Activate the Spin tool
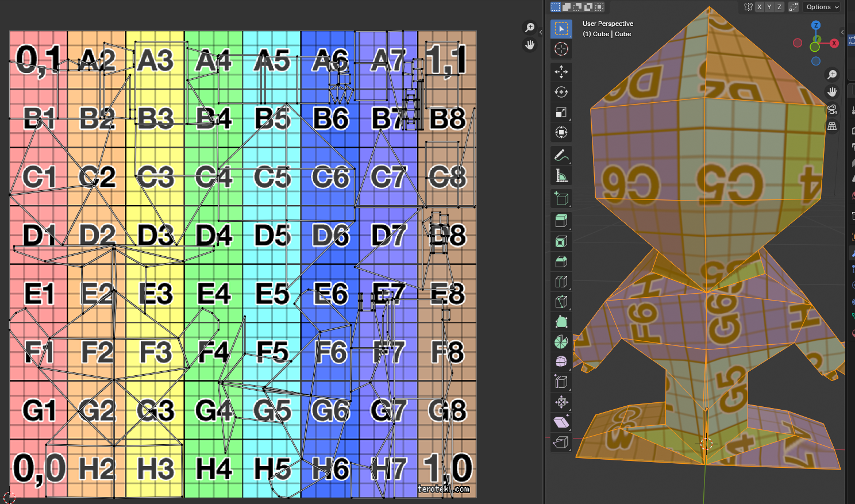Screen dimensions: 855x504 coord(561,342)
